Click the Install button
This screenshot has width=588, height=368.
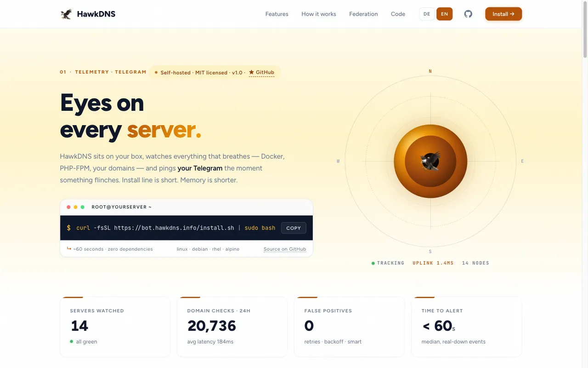[x=503, y=14]
